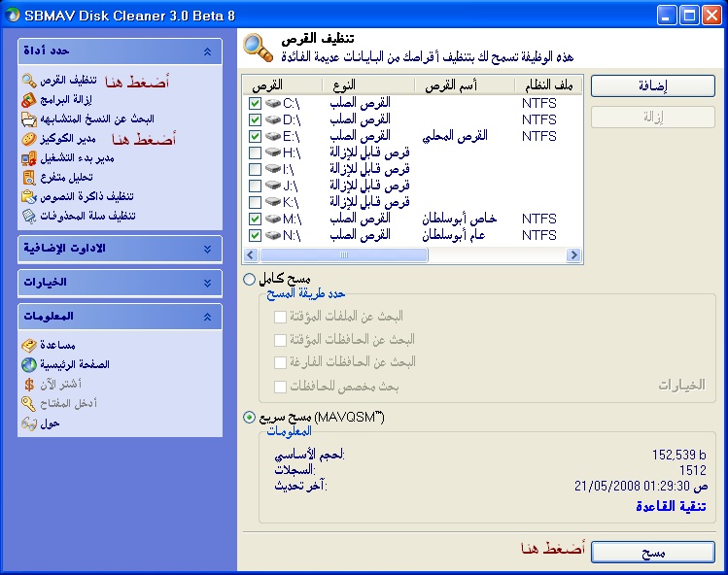The width and height of the screenshot is (728, 575).
Task: Sort by the 'القرص' column header
Action: tap(282, 85)
